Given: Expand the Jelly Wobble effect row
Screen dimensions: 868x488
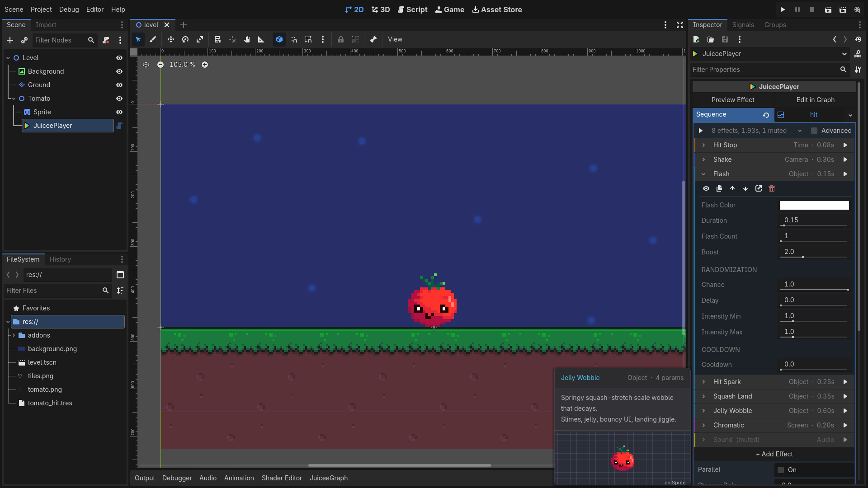Looking at the screenshot, I should pyautogui.click(x=703, y=411).
